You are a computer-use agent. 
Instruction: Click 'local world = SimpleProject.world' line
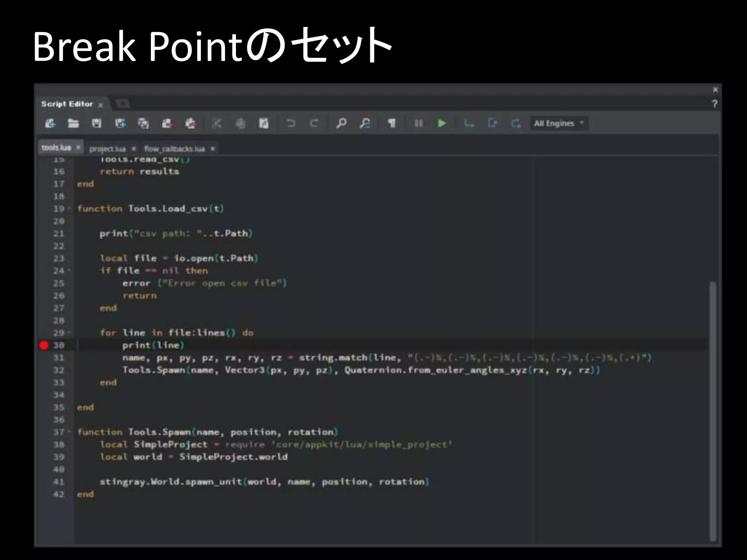click(x=194, y=457)
